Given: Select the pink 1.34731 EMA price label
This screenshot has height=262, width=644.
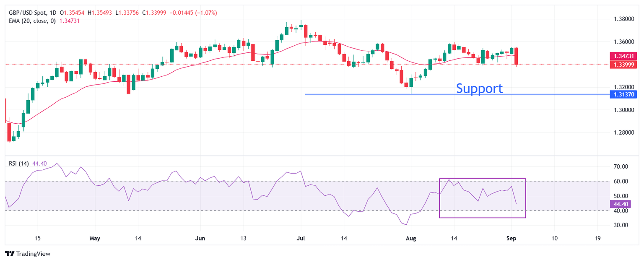Looking at the screenshot, I should [625, 56].
